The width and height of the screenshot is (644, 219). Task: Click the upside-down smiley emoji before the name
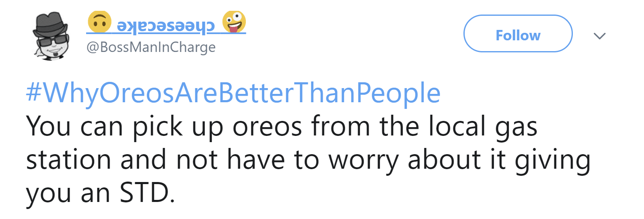(99, 22)
